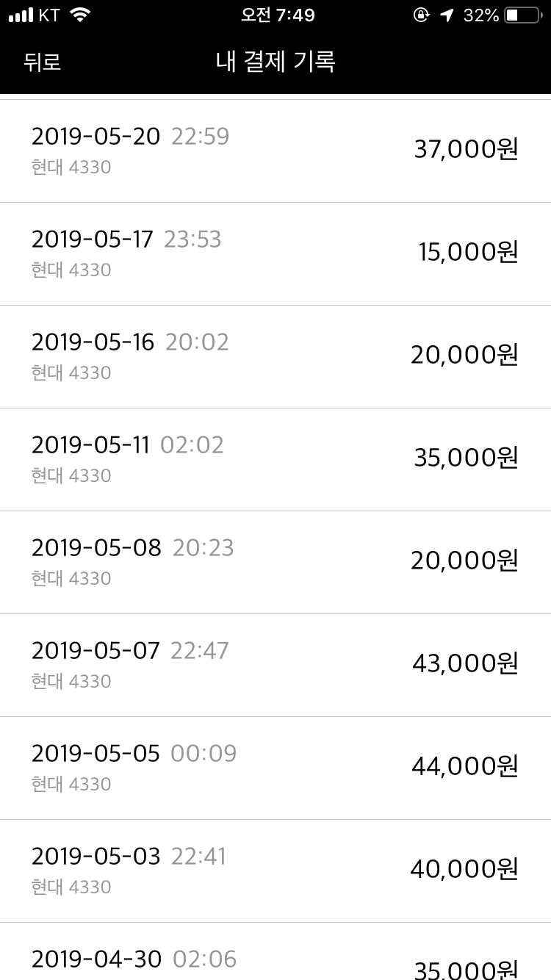
Task: Tap the Wi-Fi status icon
Action: click(x=79, y=15)
